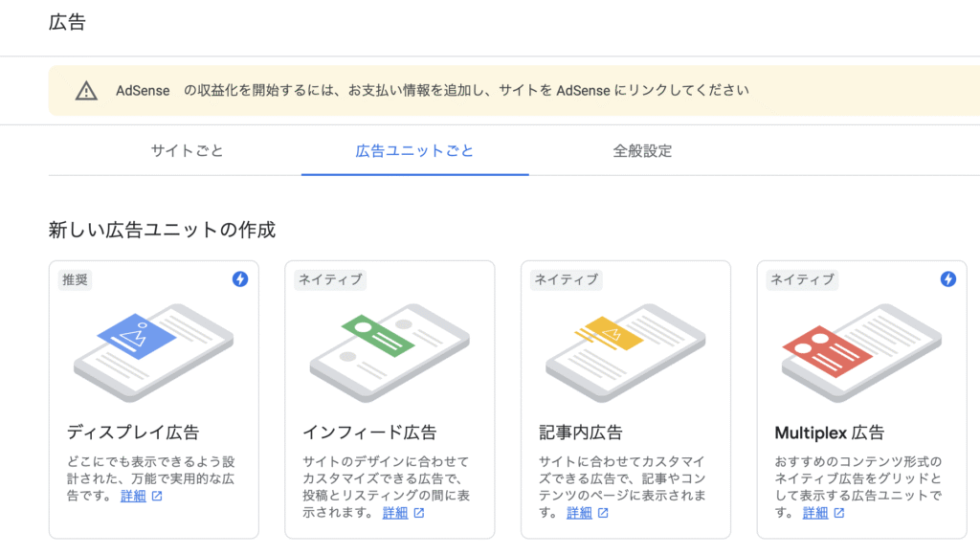Click the blue display ad phone illustration
The height and width of the screenshot is (555, 980).
tap(154, 352)
